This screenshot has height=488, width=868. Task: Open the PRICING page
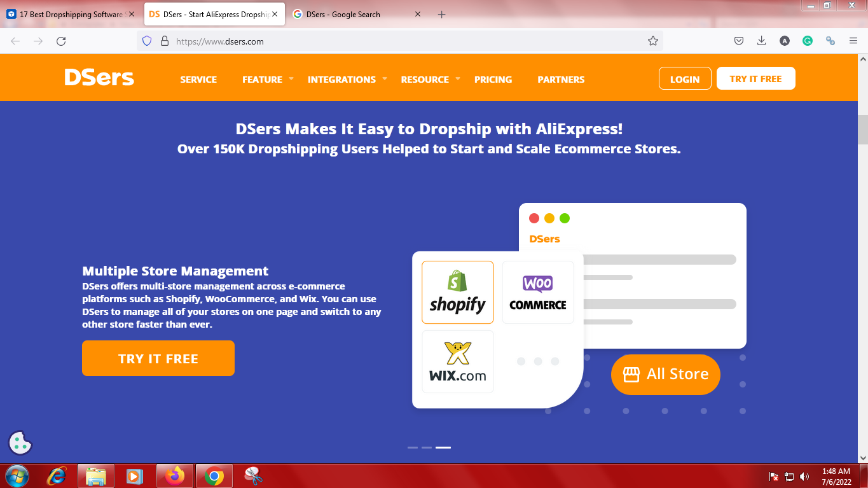493,80
